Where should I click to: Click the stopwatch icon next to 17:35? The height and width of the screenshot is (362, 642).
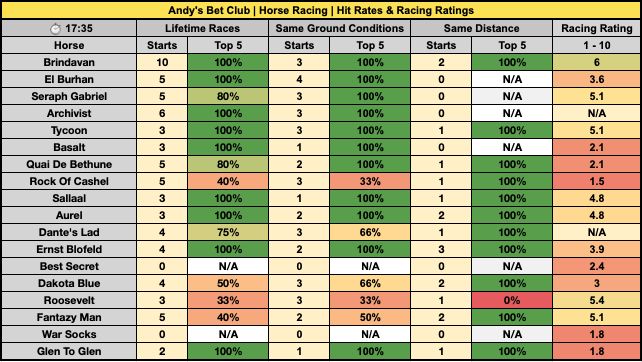point(55,29)
